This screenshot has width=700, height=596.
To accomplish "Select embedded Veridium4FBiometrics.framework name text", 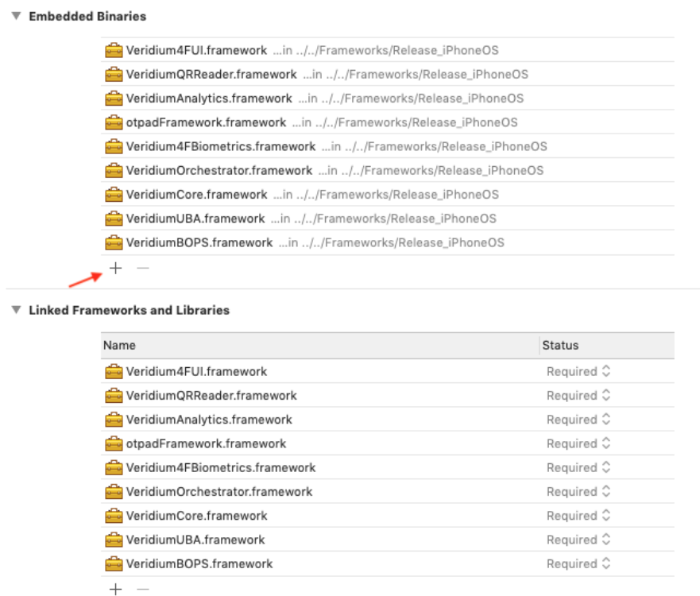I will pyautogui.click(x=221, y=146).
